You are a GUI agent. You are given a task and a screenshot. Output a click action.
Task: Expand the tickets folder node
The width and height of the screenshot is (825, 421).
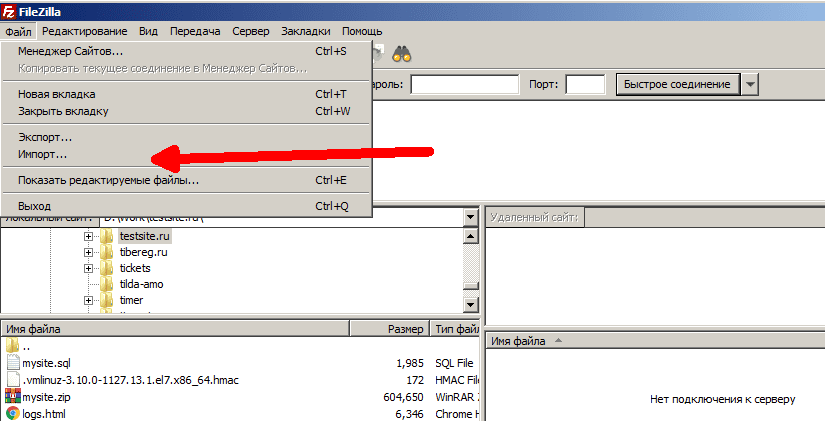88,268
